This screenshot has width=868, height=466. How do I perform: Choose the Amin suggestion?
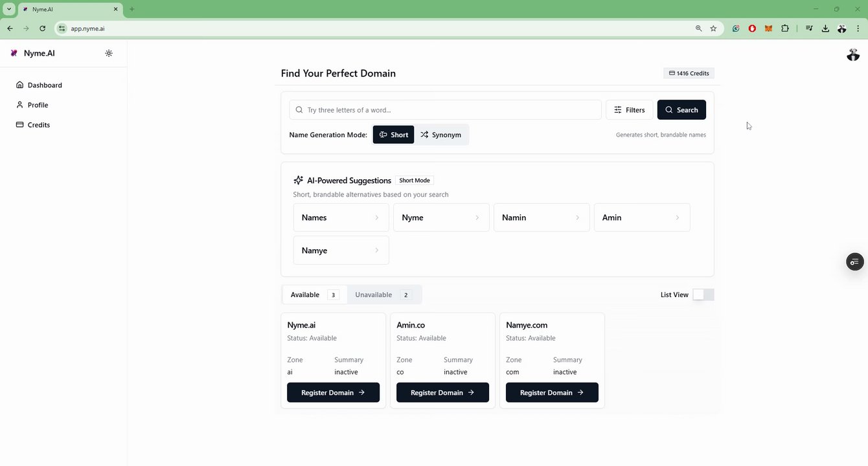642,217
